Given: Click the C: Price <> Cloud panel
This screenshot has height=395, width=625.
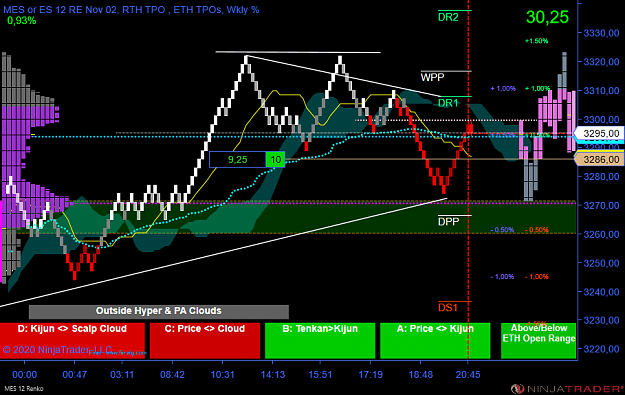Looking at the screenshot, I should click(x=205, y=341).
